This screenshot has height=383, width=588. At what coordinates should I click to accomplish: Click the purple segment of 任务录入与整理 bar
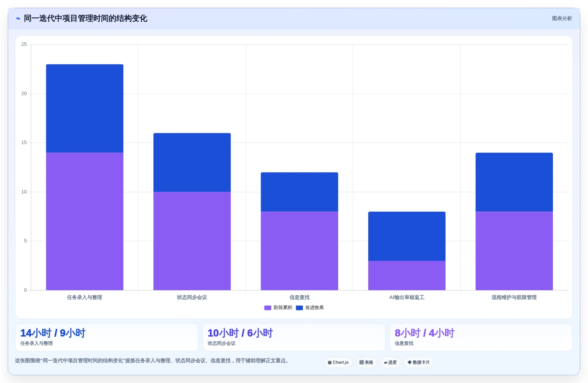coord(85,222)
